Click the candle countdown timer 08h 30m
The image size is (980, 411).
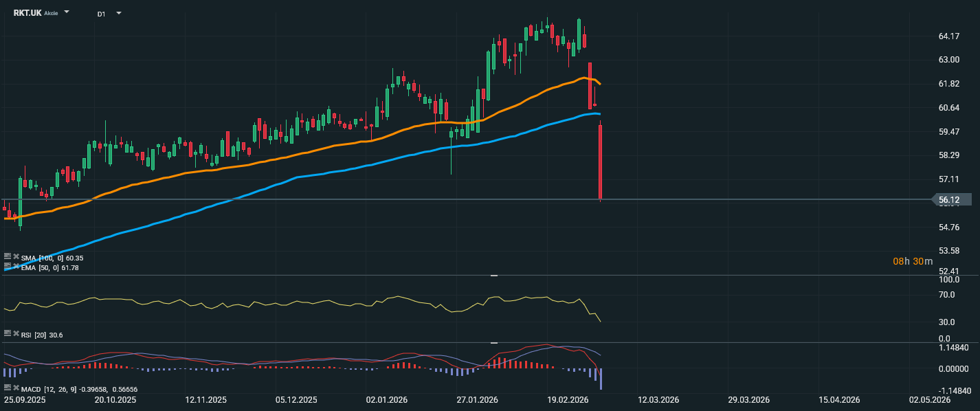coord(913,261)
